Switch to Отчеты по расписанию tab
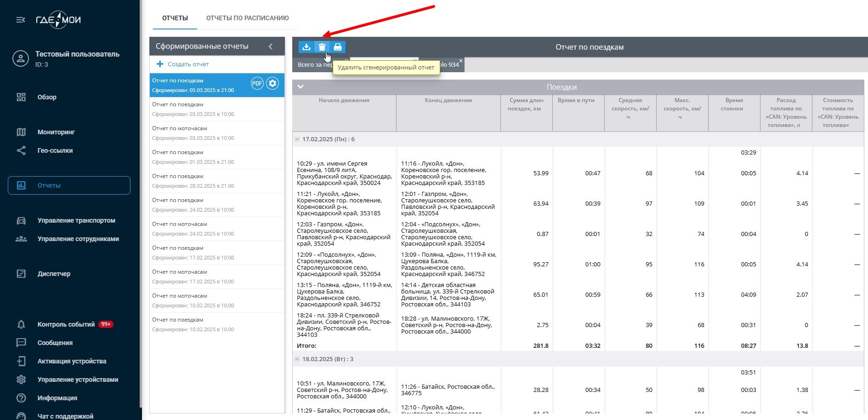Image resolution: width=868 pixels, height=420 pixels. pyautogui.click(x=247, y=18)
